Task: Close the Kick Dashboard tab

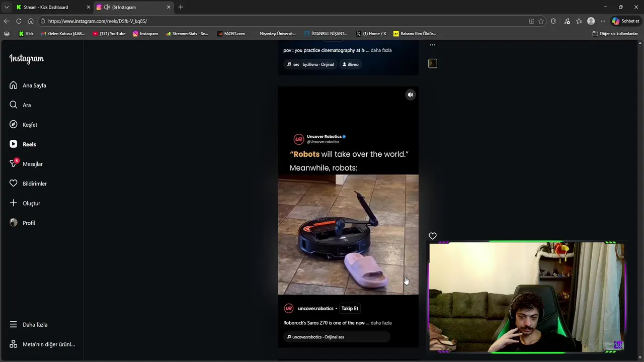Action: coord(89,7)
